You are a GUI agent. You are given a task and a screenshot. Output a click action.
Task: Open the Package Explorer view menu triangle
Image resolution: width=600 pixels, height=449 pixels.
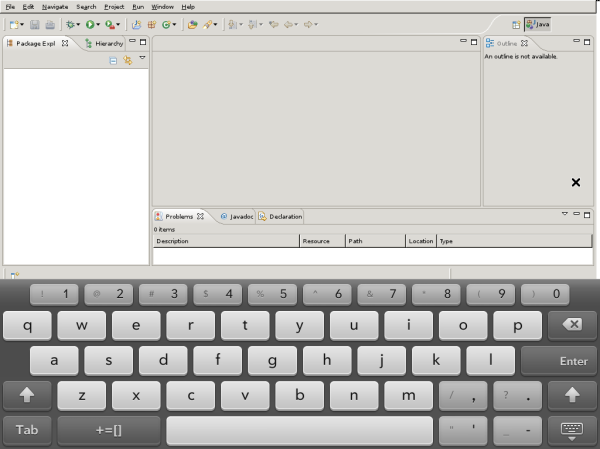(x=142, y=58)
